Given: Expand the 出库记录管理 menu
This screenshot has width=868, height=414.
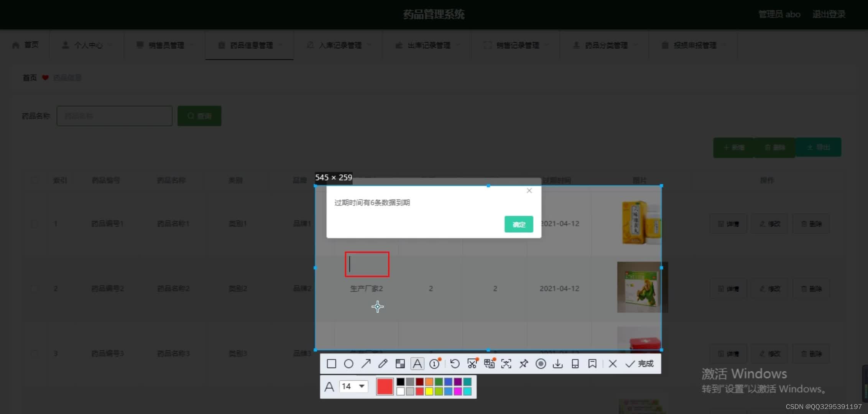Looking at the screenshot, I should coord(427,45).
